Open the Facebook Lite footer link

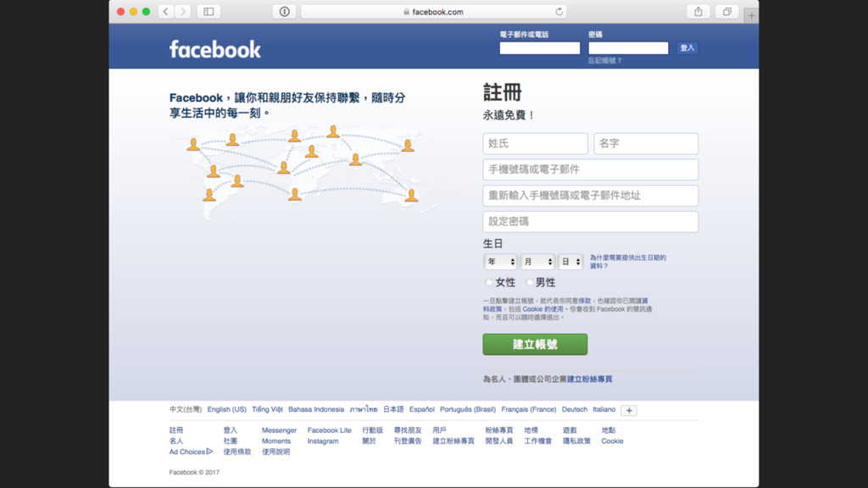330,430
